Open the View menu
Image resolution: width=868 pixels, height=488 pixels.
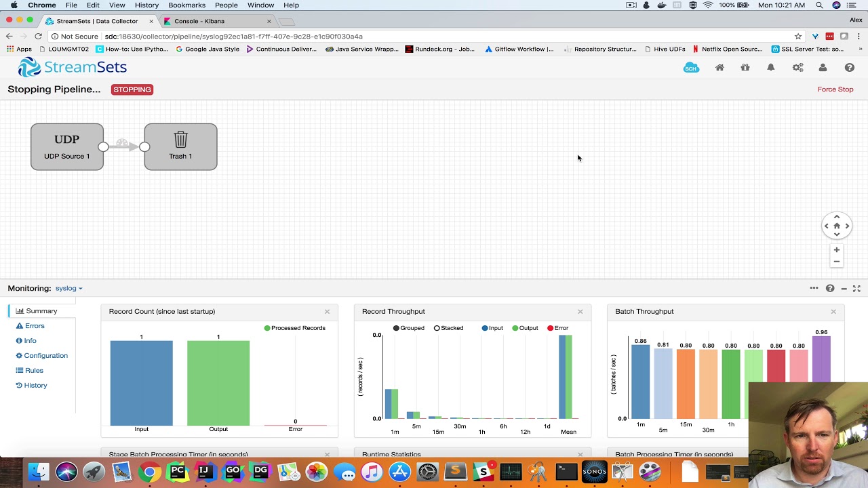pos(117,5)
